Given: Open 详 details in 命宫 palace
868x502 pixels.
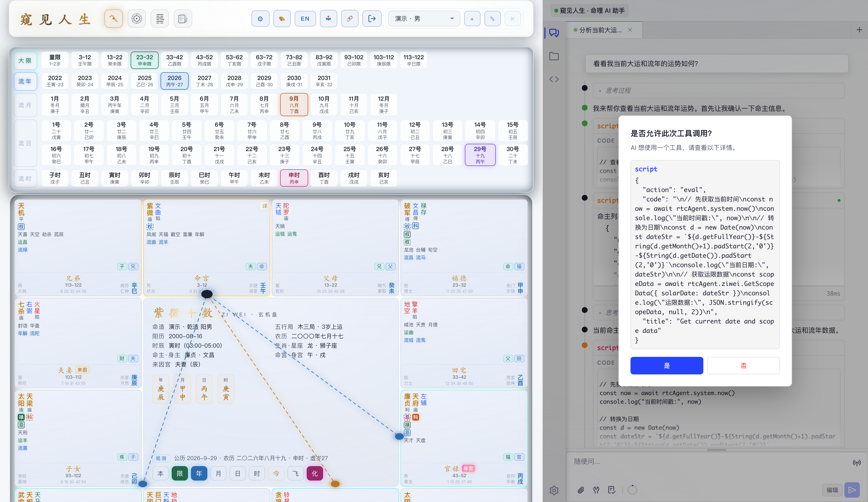Looking at the screenshot, I should 264,206.
